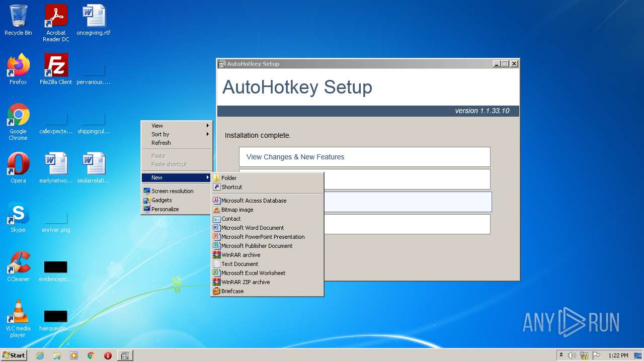The image size is (644, 362).
Task: Open the CCleaner desktop shortcut
Action: click(x=18, y=266)
